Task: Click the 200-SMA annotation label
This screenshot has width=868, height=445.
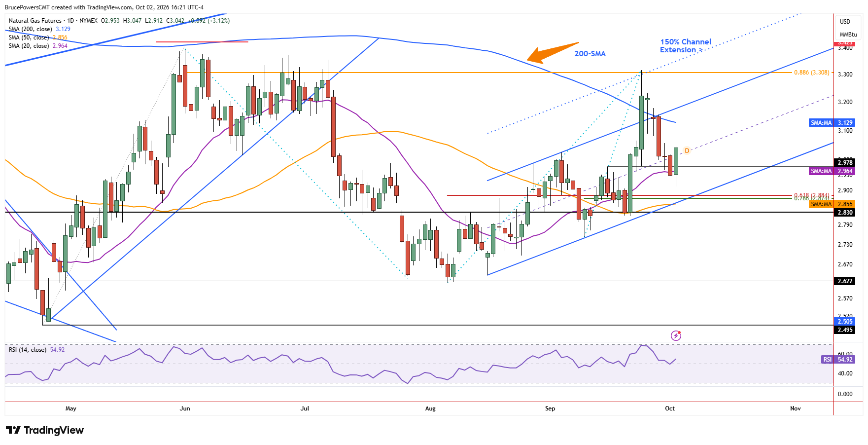Action: click(x=590, y=54)
